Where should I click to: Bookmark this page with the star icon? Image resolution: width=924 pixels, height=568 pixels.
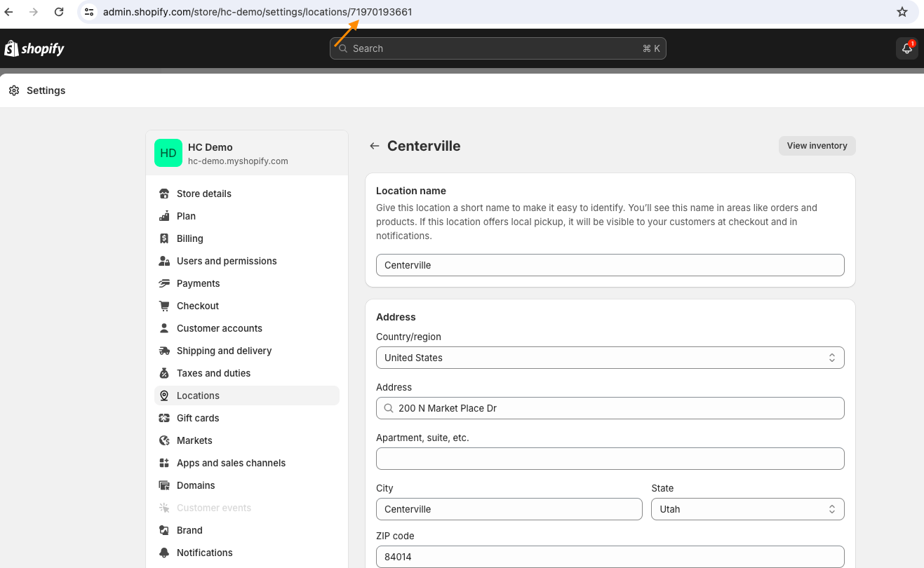tap(902, 12)
